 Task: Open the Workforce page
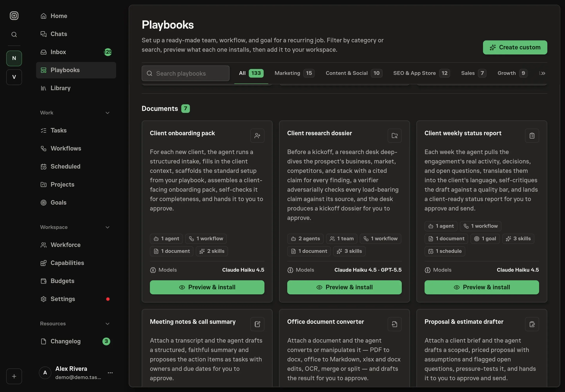[76, 245]
